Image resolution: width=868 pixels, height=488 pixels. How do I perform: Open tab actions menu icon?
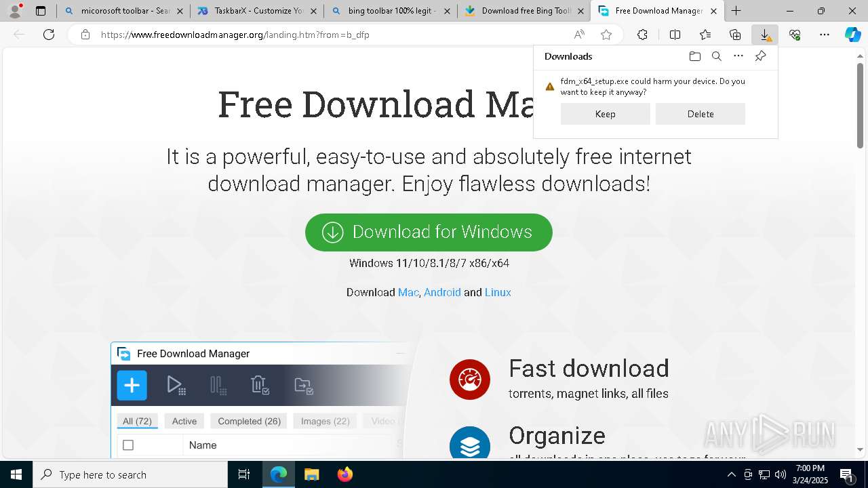41,11
